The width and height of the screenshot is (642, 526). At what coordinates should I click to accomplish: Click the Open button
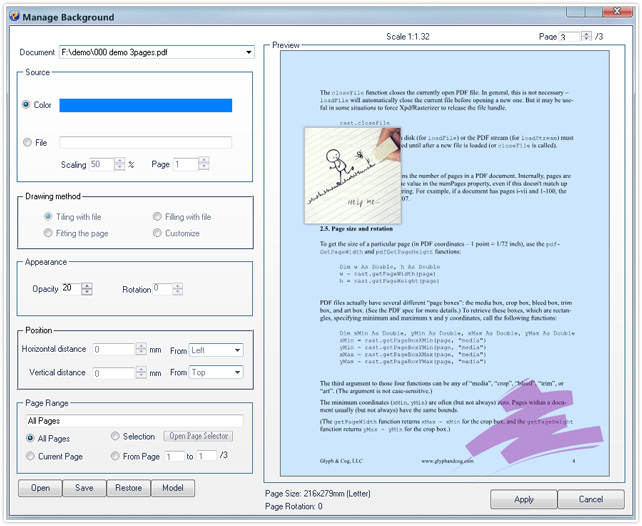40,488
